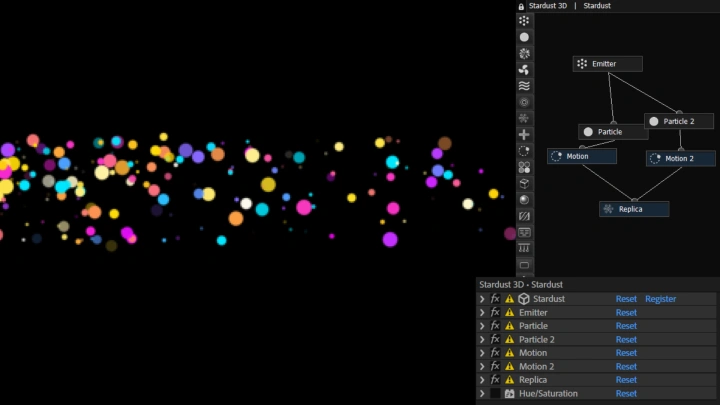Viewport: 720px width, 405px height.
Task: Add a Motion node using the dotted circle toolbar icon
Action: coord(524,151)
